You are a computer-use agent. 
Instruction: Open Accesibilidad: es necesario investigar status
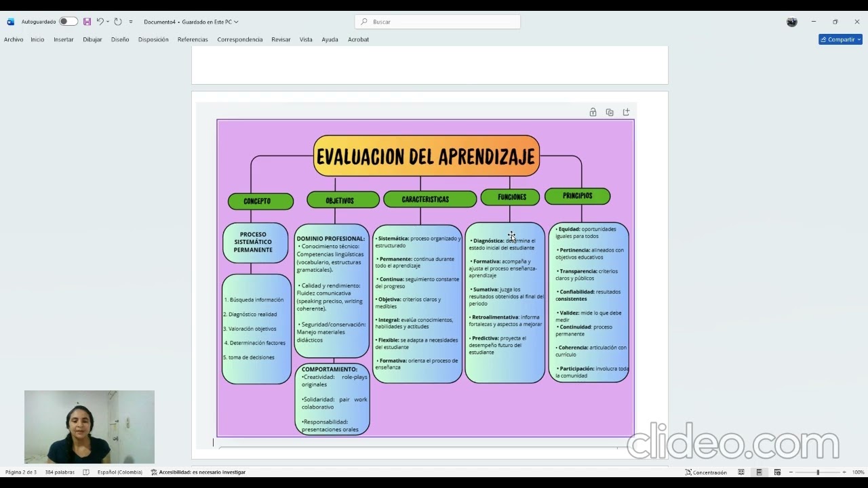(x=198, y=472)
